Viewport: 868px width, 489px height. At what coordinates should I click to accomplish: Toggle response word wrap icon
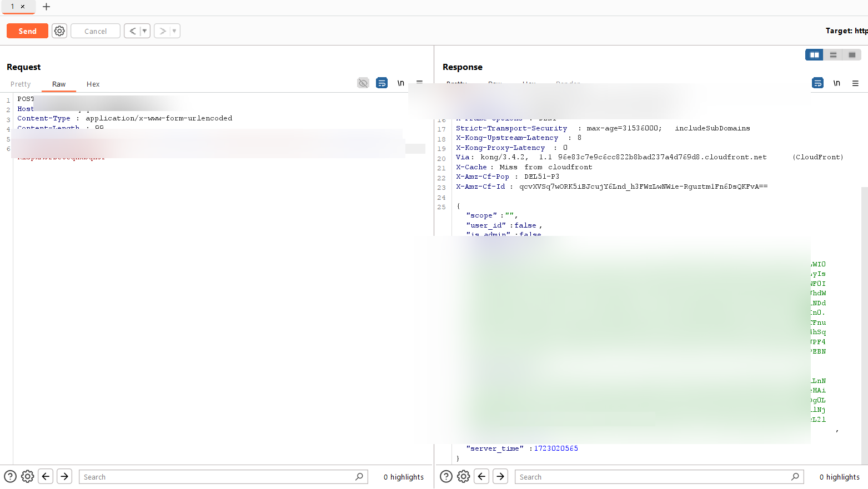click(818, 83)
